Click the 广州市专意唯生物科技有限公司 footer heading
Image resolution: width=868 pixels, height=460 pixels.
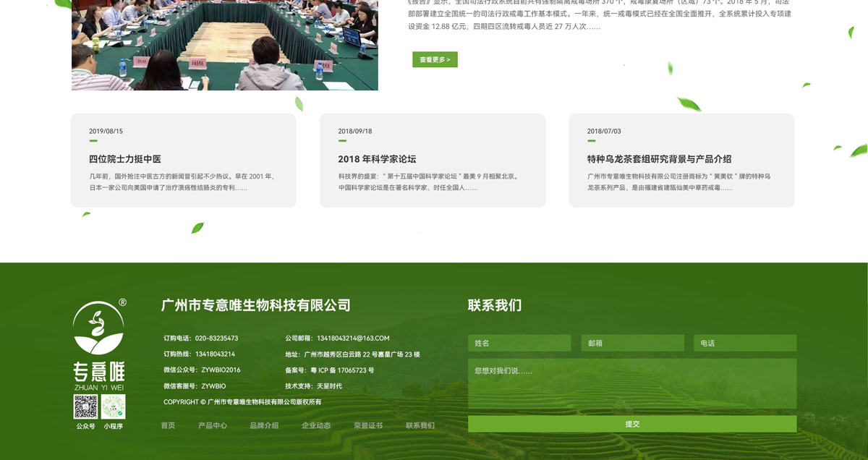click(256, 305)
